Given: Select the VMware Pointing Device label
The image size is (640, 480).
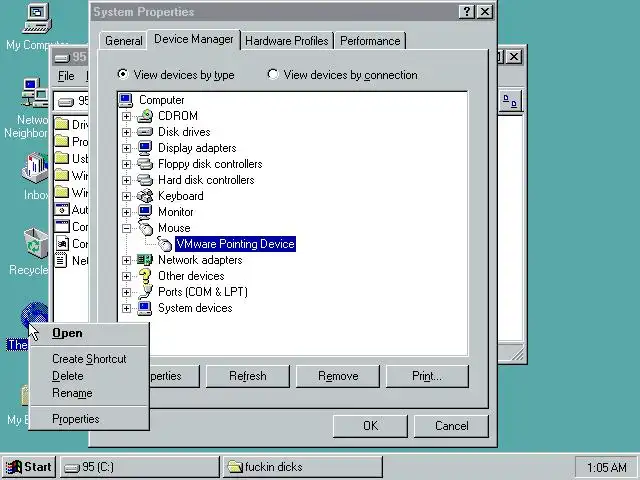Looking at the screenshot, I should pyautogui.click(x=236, y=244).
